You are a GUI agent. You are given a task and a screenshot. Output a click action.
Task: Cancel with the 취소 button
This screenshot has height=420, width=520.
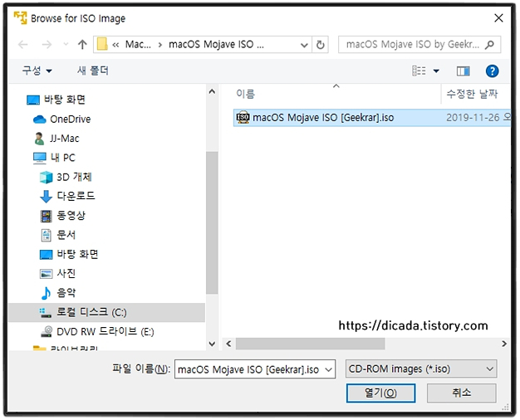pos(461,393)
